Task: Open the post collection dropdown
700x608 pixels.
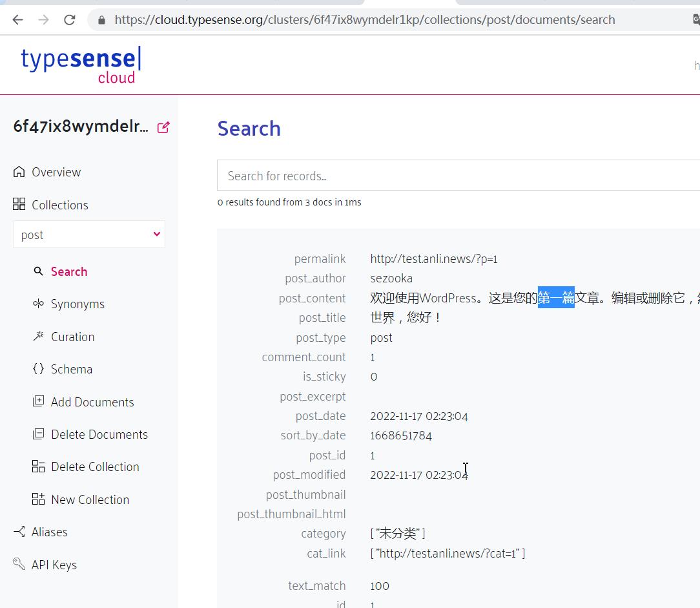Action: pos(88,235)
